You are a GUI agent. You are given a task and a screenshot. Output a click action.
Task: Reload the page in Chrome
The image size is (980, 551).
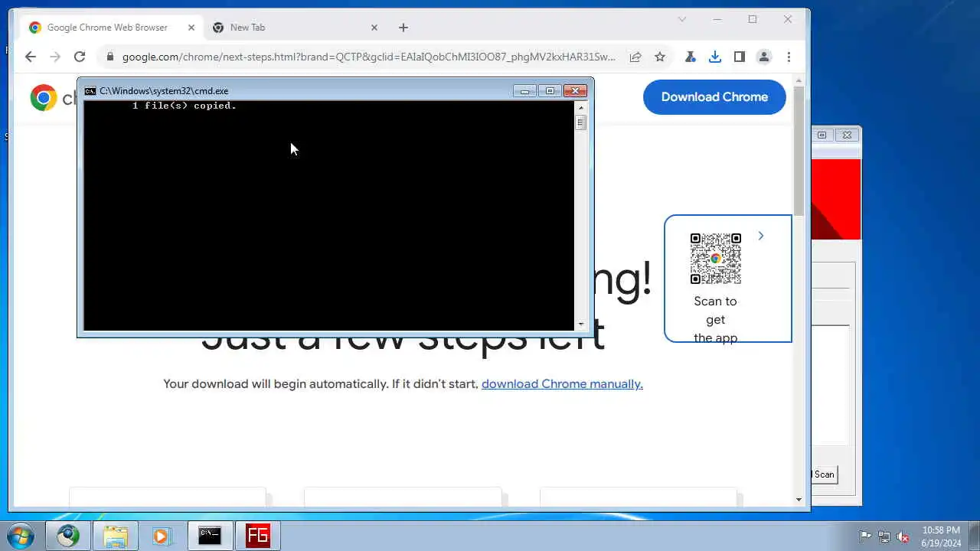(79, 57)
